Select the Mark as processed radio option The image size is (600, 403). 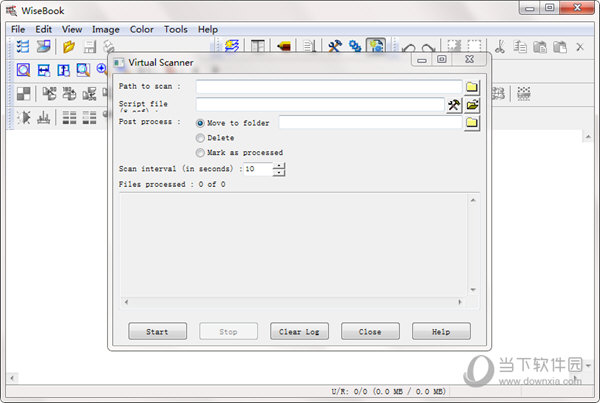coord(200,153)
